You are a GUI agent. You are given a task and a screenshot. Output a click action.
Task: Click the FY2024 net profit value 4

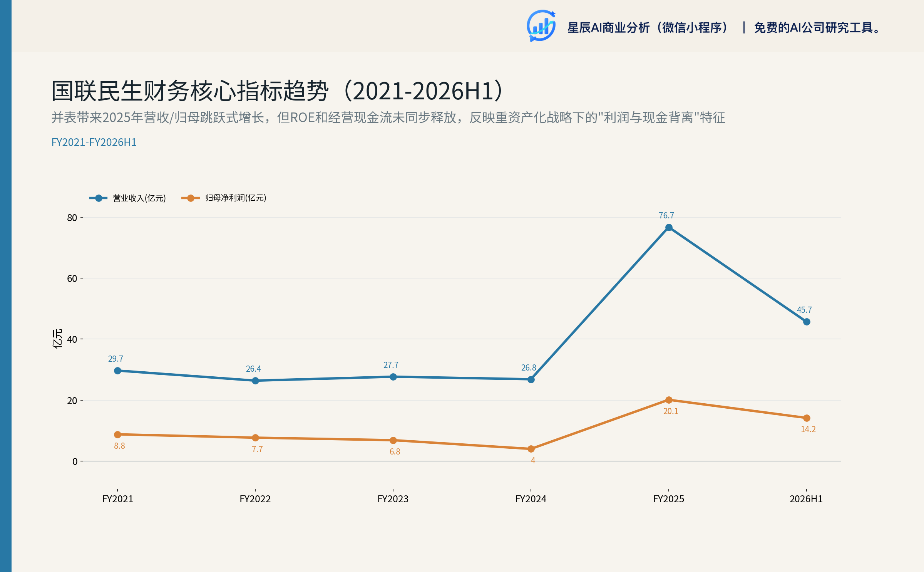(x=533, y=460)
